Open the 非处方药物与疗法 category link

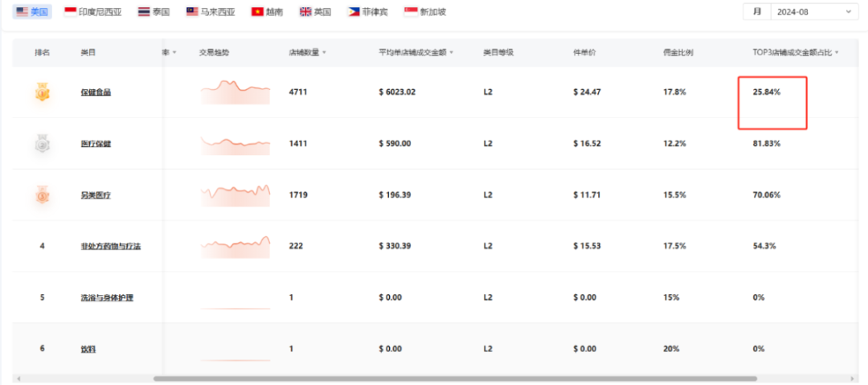coord(111,246)
